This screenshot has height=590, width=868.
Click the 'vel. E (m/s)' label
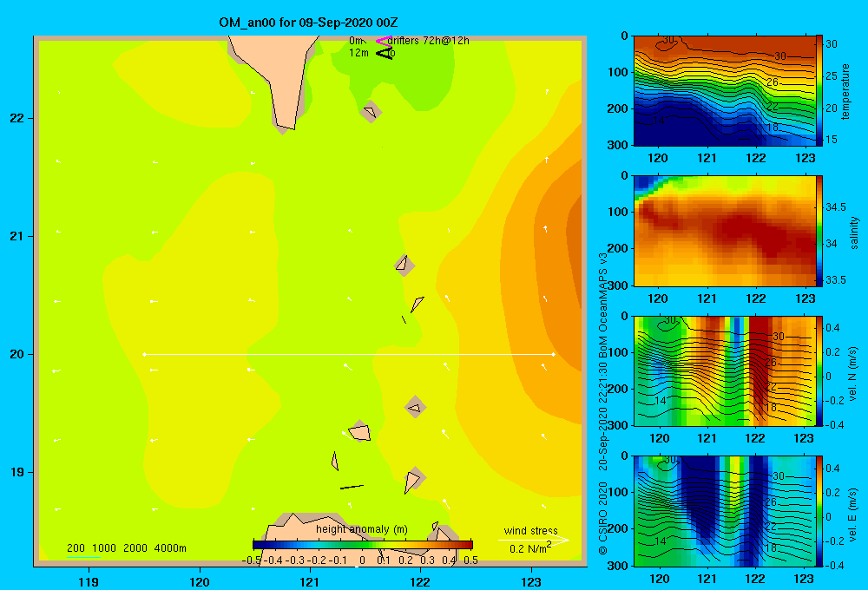[852, 515]
